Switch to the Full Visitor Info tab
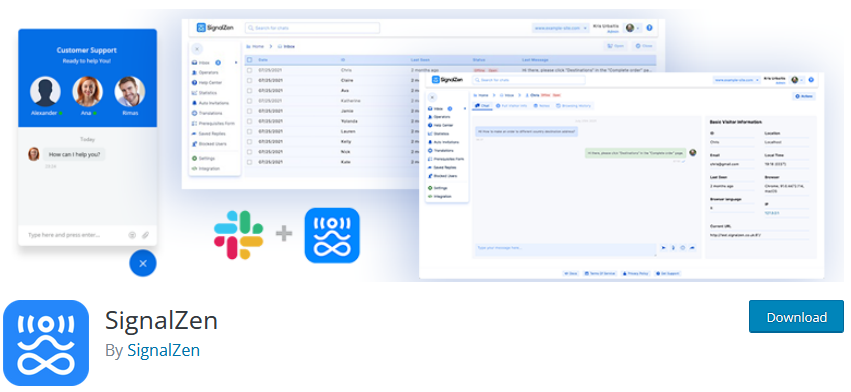This screenshot has height=392, width=851. [511, 106]
